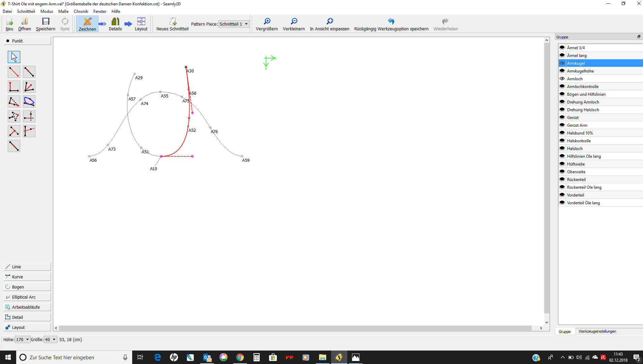Viewport: 643px width, 364px height.
Task: Click the horizontal scrollbar under the canvas
Action: [x=295, y=328]
